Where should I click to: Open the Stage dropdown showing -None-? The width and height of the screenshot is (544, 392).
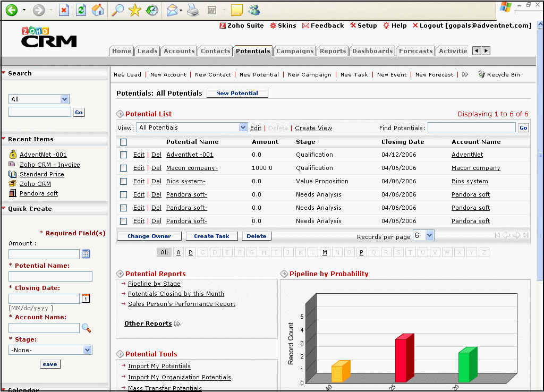(x=50, y=350)
